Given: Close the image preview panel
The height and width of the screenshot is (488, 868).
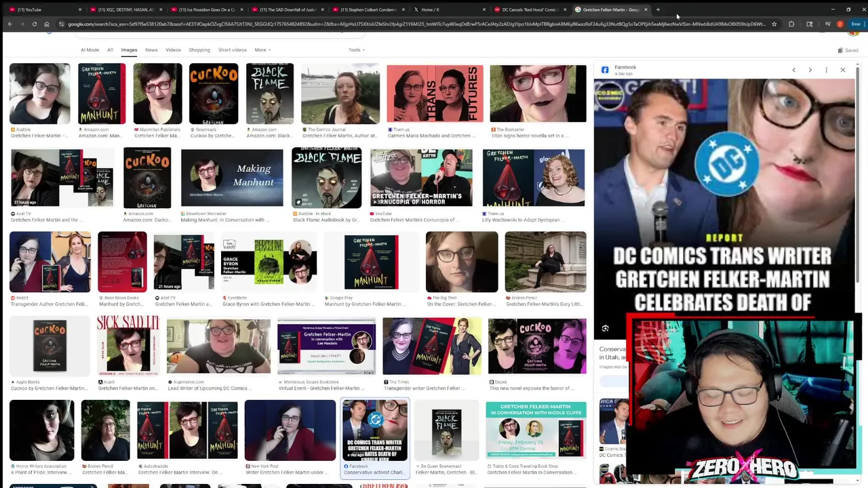Looking at the screenshot, I should pos(843,70).
